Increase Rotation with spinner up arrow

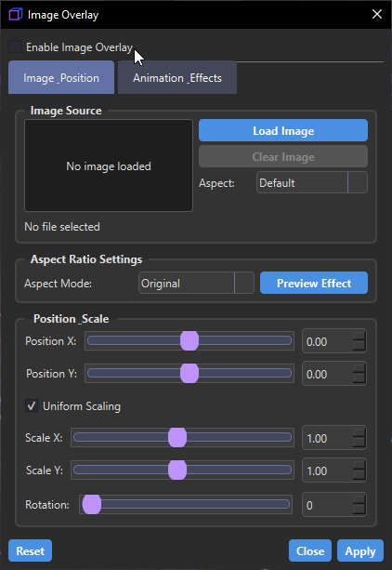point(359,499)
